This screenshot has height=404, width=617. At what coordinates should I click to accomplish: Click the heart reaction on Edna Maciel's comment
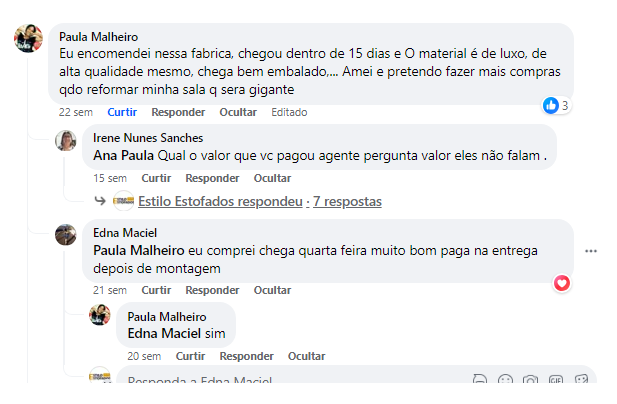click(562, 283)
